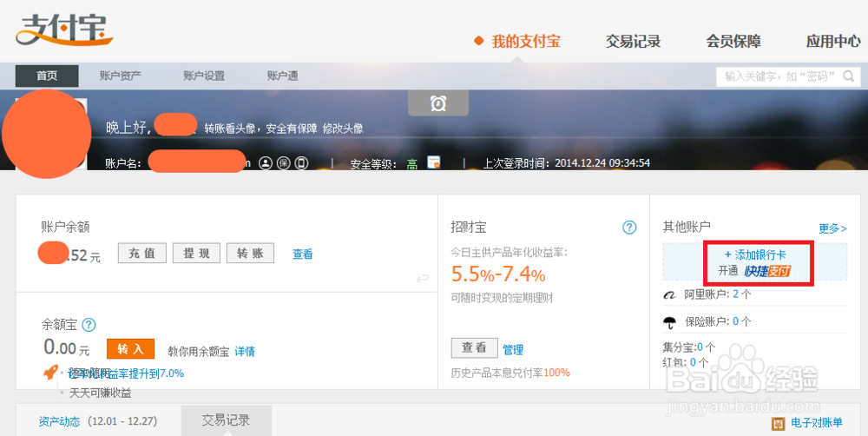
Task: Switch to 账户通 tab
Action: 282,76
